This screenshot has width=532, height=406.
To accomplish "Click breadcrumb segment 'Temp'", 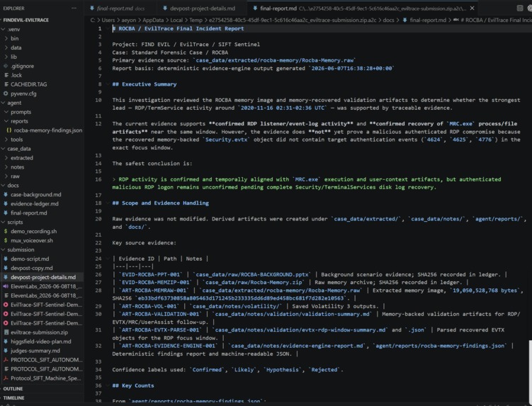I will [196, 20].
